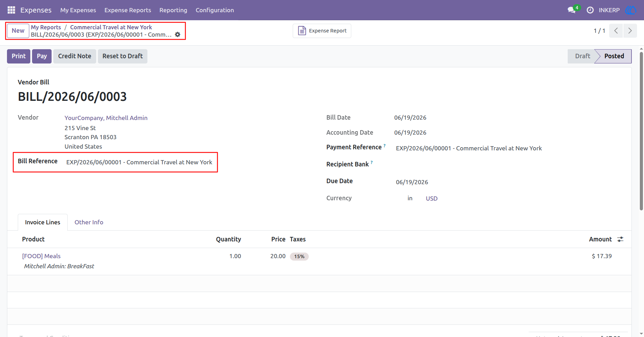Go to previous record arrow
The width and height of the screenshot is (644, 337).
click(x=616, y=31)
